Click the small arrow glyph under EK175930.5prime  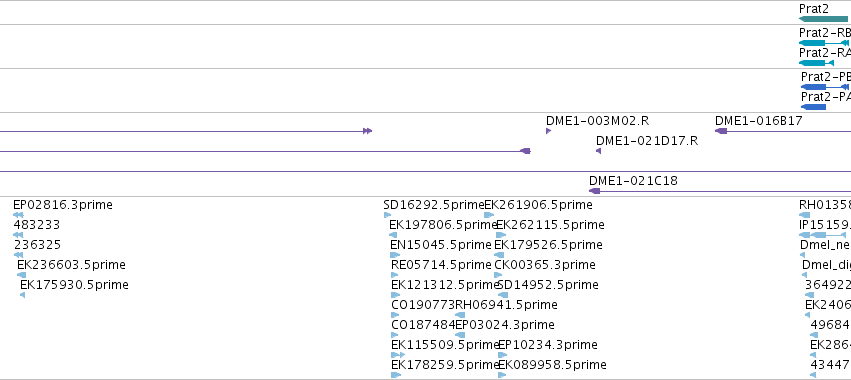coord(22,295)
